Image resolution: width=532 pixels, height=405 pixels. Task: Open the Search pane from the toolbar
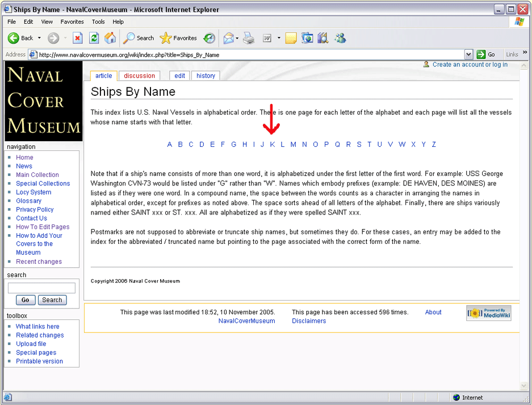139,38
